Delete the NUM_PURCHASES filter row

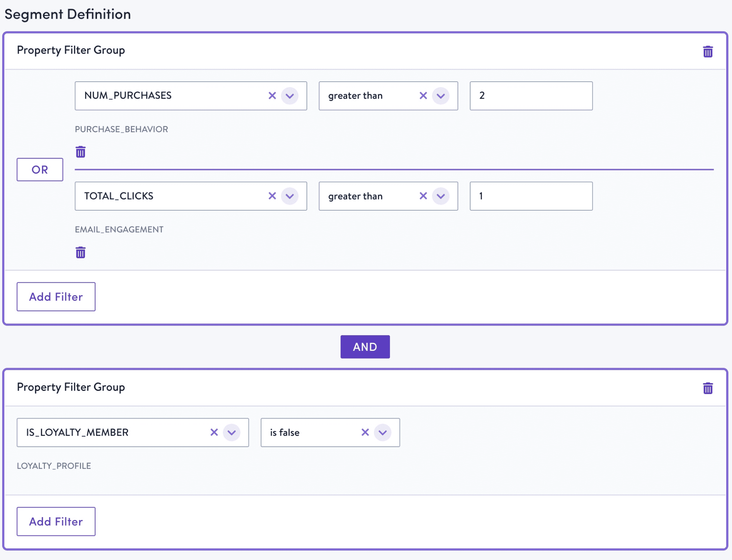(80, 151)
